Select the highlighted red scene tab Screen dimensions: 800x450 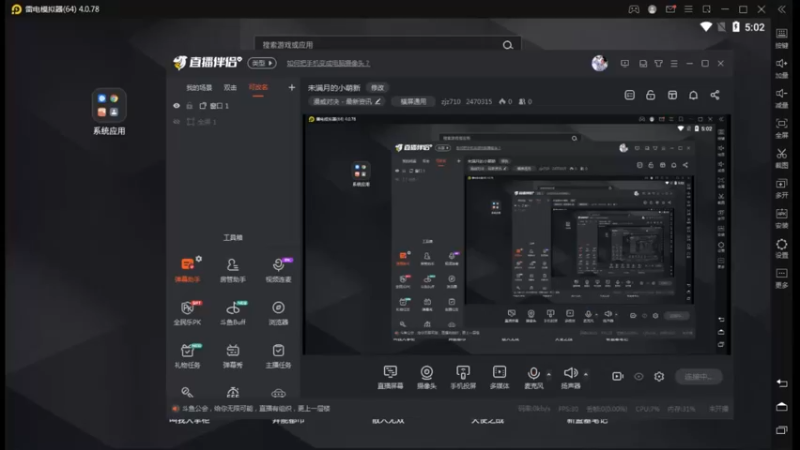(258, 88)
